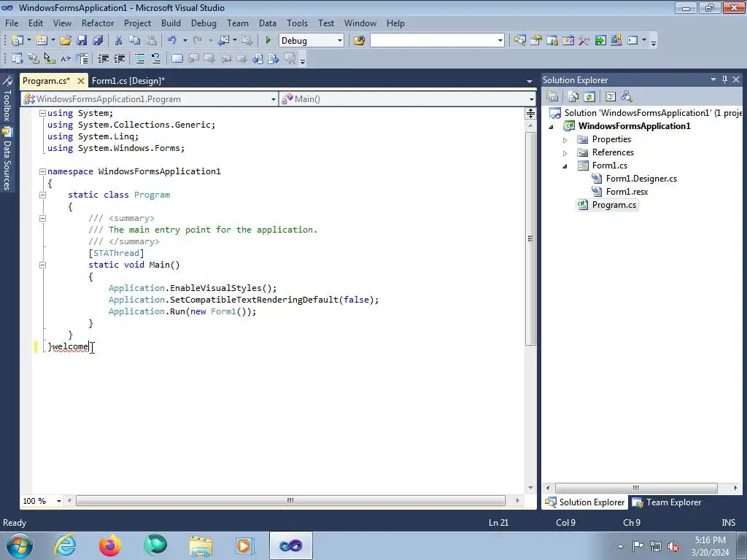Viewport: 747px width, 560px height.
Task: Save the file with the floppy disk icon
Action: tap(82, 41)
